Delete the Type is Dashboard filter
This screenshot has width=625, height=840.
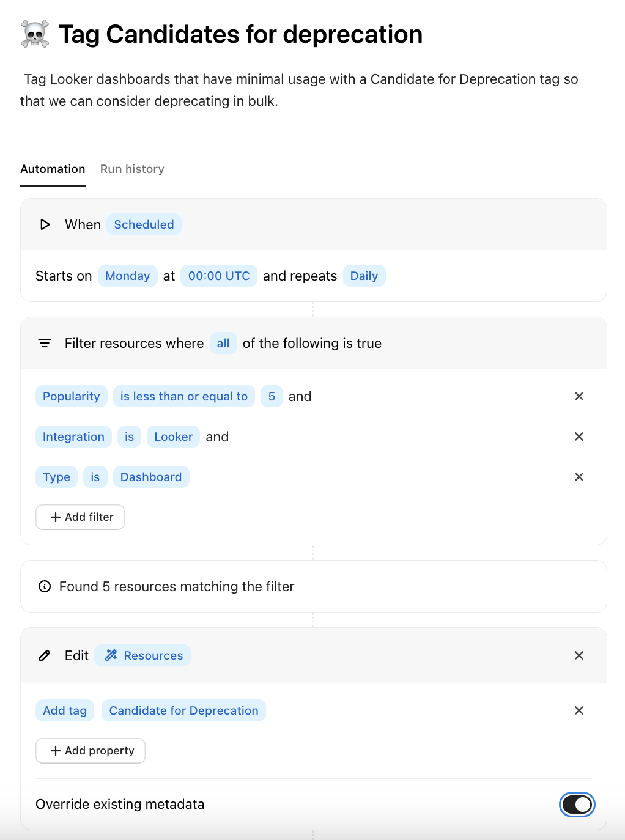[x=579, y=477]
